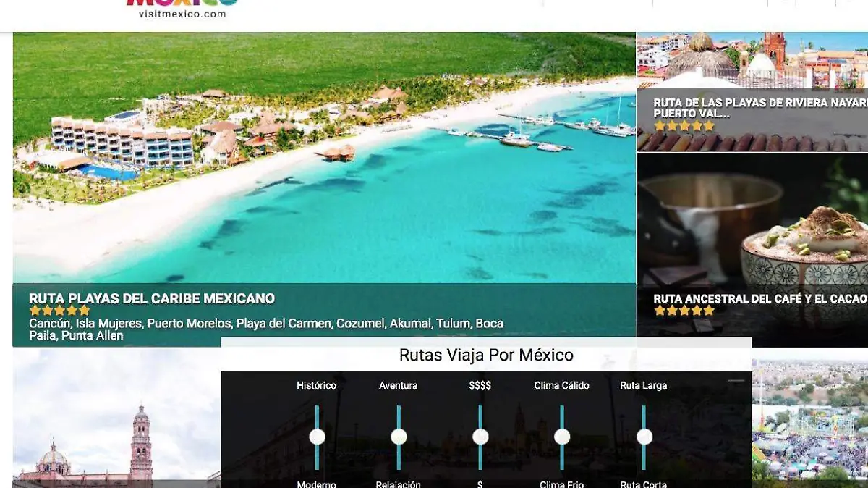Click the visitmexico.com logo

click(182, 9)
